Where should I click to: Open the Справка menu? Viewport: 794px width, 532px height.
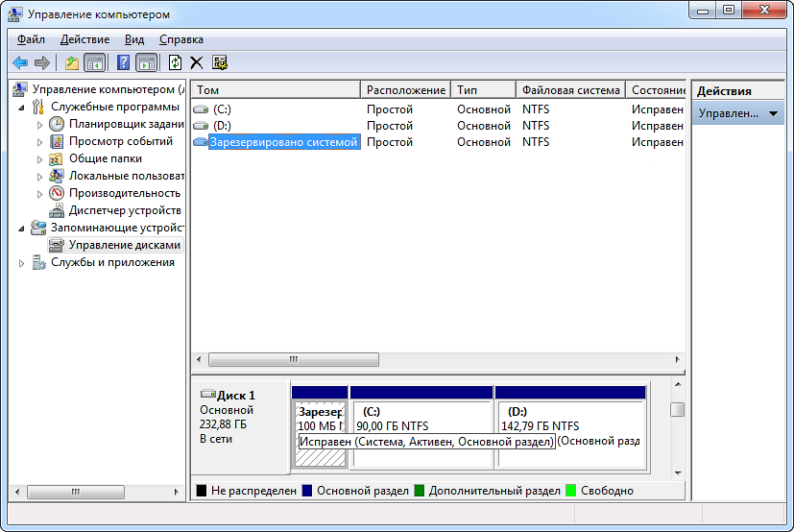[x=180, y=39]
